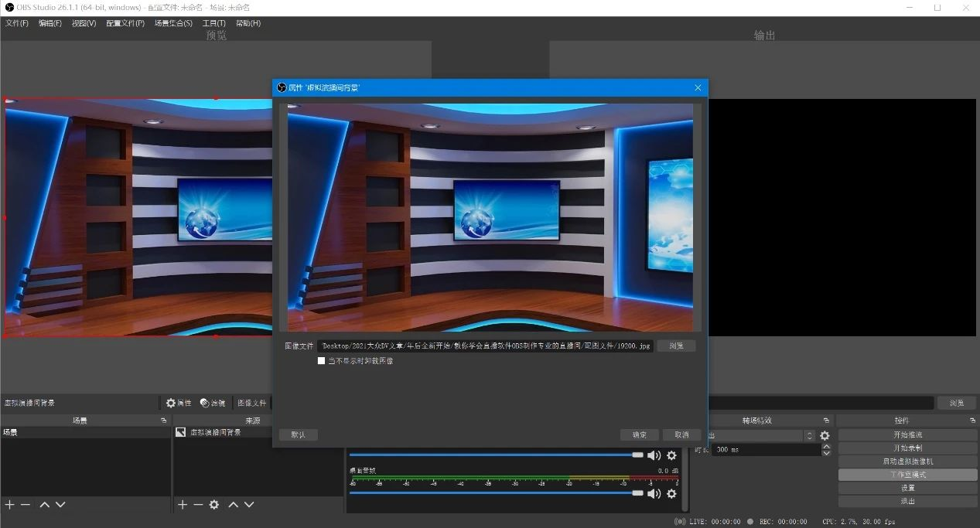
Task: Maximize the OBS Studio window
Action: click(x=937, y=7)
